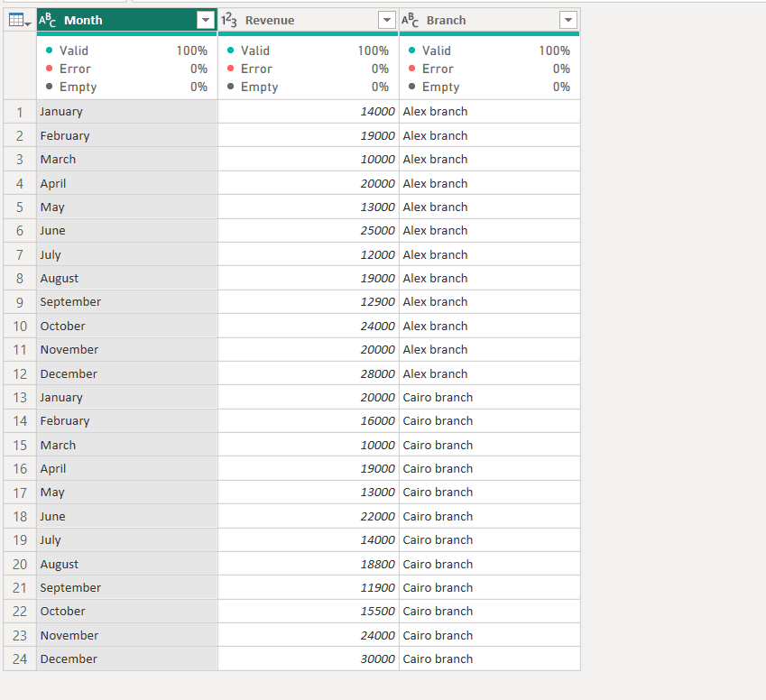This screenshot has width=766, height=700.
Task: Click the Empty 0% stat under Month
Action: coord(126,87)
